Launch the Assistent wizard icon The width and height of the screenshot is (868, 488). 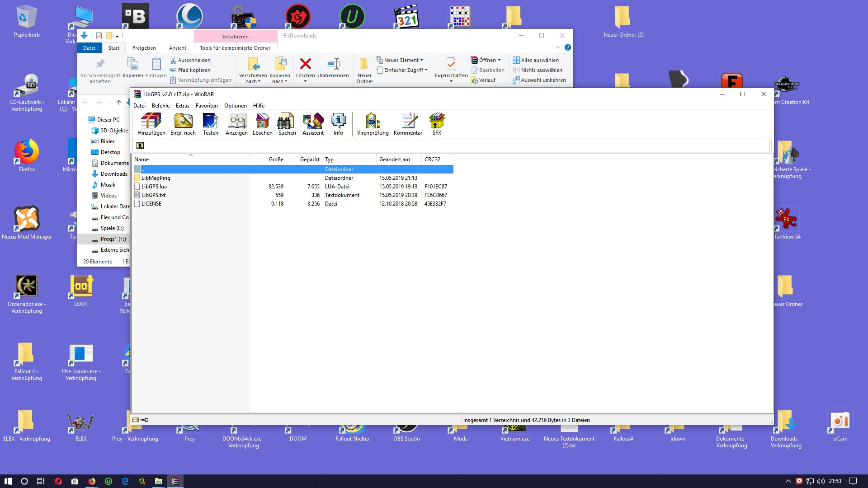pos(313,124)
